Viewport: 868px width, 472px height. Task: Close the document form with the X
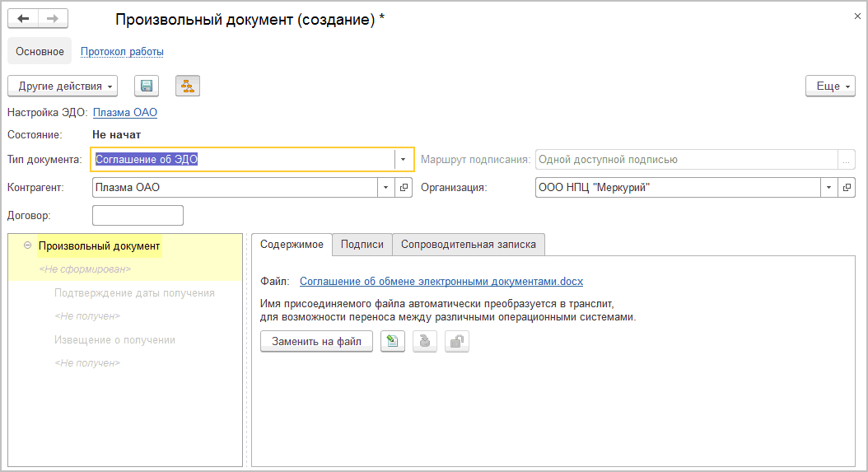point(857,16)
